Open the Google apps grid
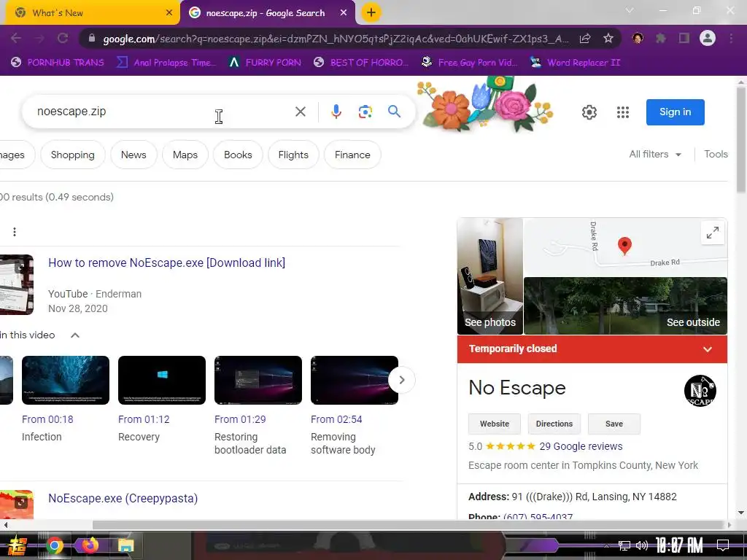 [x=623, y=112]
